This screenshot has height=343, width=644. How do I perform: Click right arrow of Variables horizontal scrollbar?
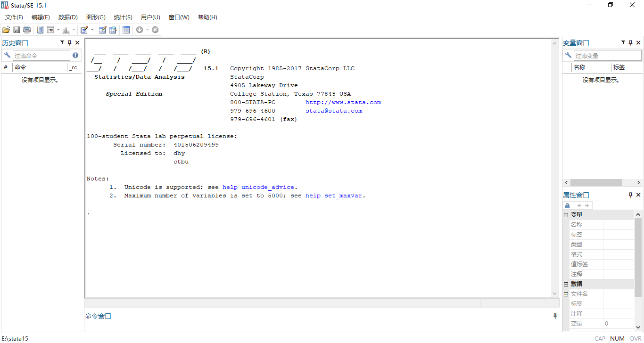tap(638, 183)
